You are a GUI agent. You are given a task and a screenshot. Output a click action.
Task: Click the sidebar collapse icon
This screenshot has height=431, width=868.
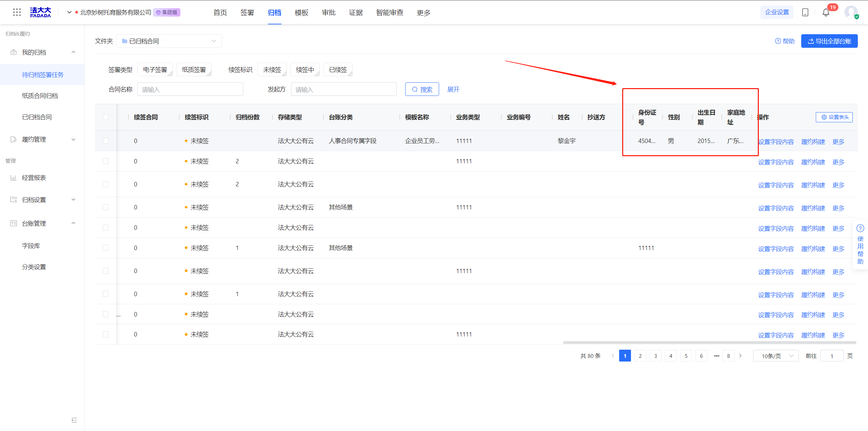pos(74,420)
